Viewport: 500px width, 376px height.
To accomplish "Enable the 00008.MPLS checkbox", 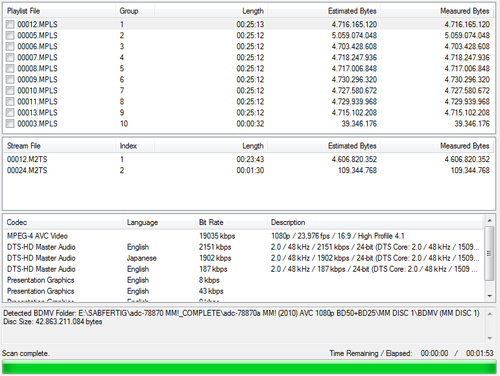I will coord(10,68).
